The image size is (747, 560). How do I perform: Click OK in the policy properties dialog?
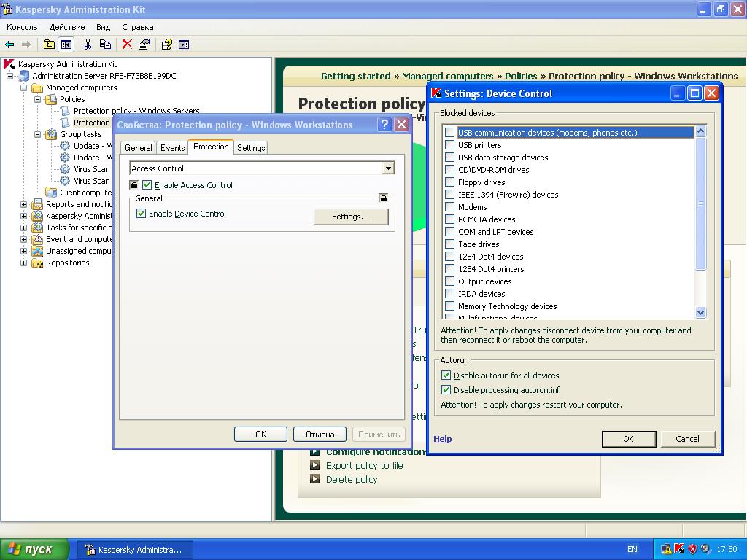tap(260, 435)
